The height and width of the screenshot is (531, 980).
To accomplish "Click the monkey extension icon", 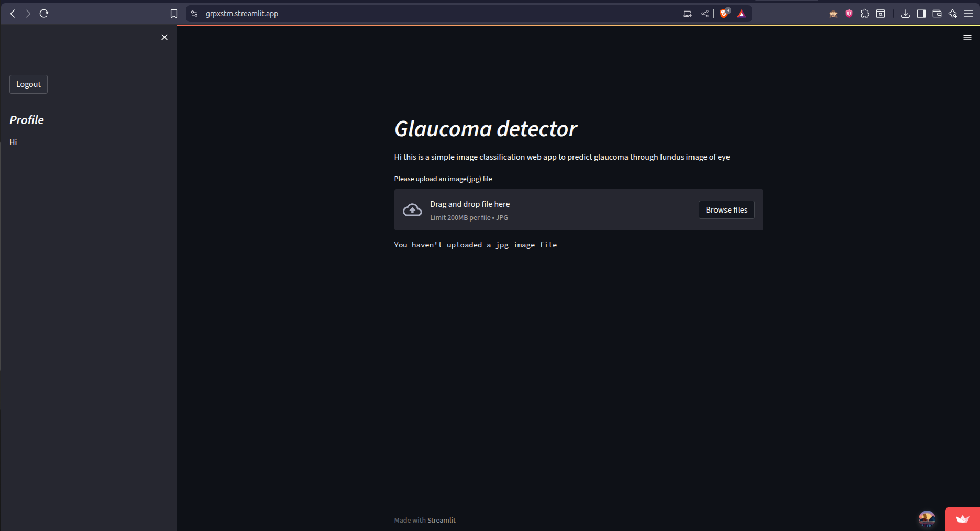I will point(832,14).
